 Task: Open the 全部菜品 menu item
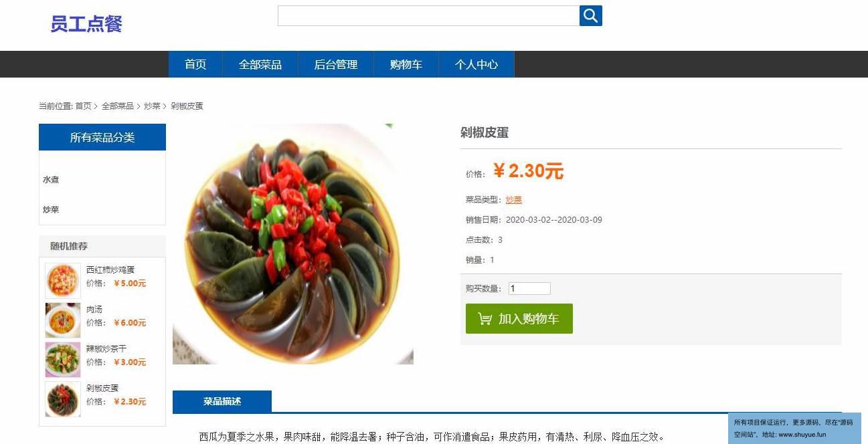coord(260,64)
